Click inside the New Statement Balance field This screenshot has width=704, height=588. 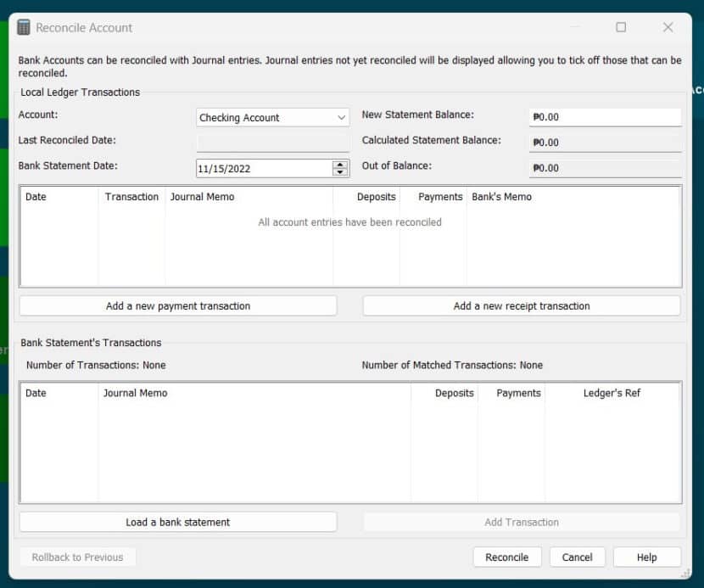click(605, 115)
